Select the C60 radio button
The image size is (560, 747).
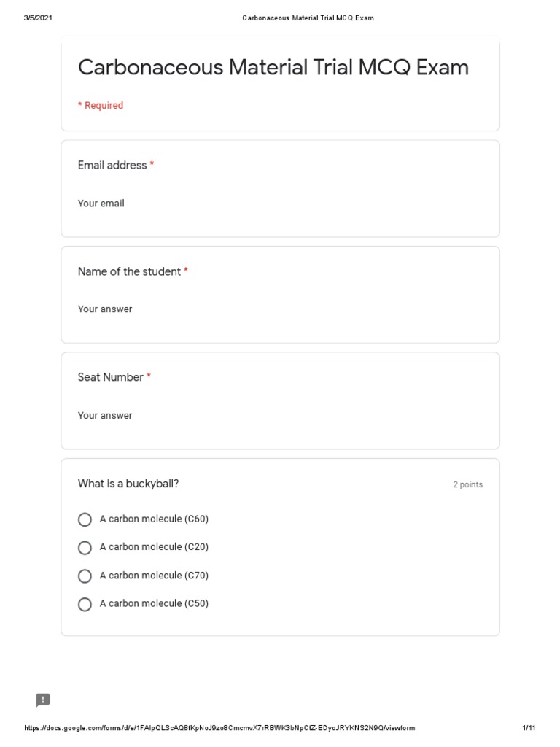85,519
